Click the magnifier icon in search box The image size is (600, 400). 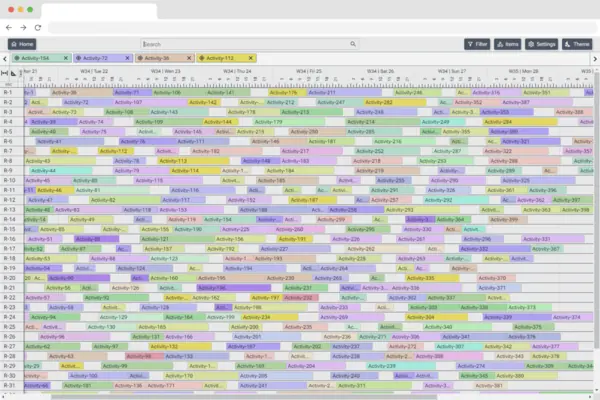(x=353, y=44)
